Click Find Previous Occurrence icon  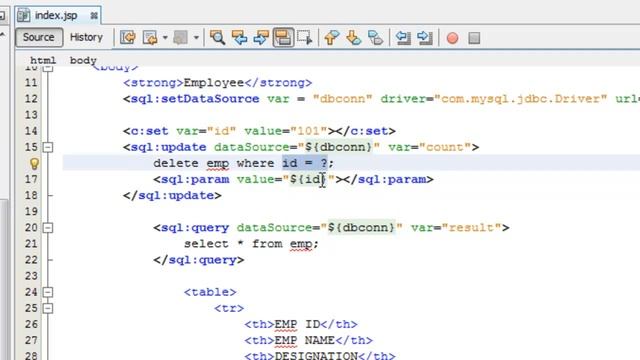(x=239, y=38)
